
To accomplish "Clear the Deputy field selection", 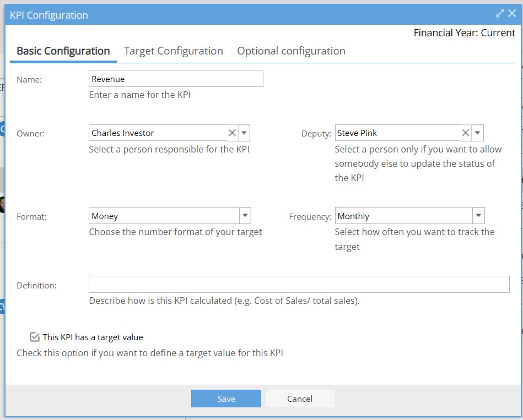I will 465,133.
